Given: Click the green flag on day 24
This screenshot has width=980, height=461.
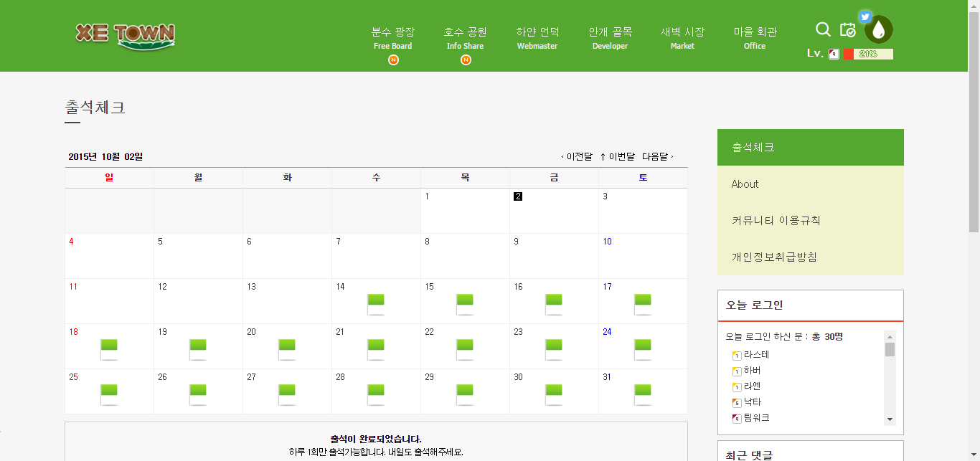Looking at the screenshot, I should coord(643,349).
